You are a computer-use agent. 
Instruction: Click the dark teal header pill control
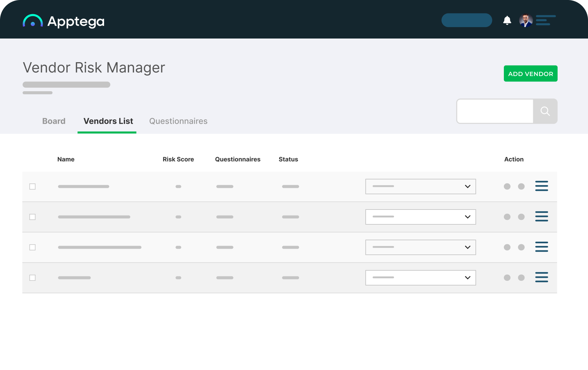pyautogui.click(x=466, y=20)
